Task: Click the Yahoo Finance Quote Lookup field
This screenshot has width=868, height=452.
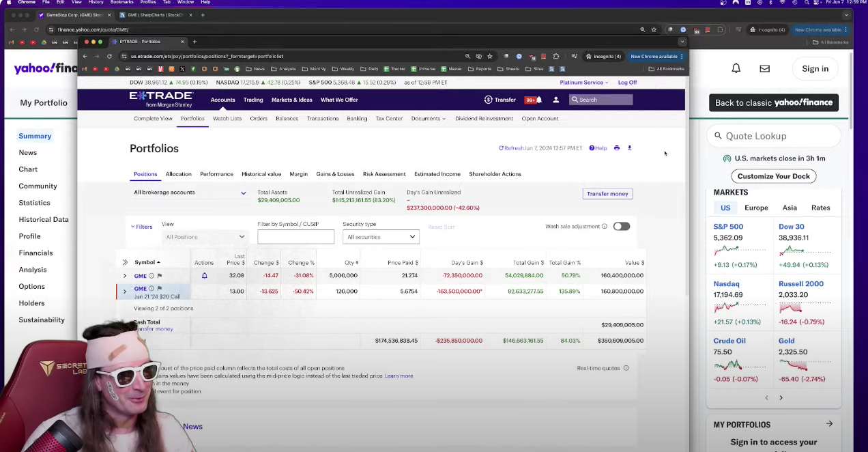Action: coord(774,136)
